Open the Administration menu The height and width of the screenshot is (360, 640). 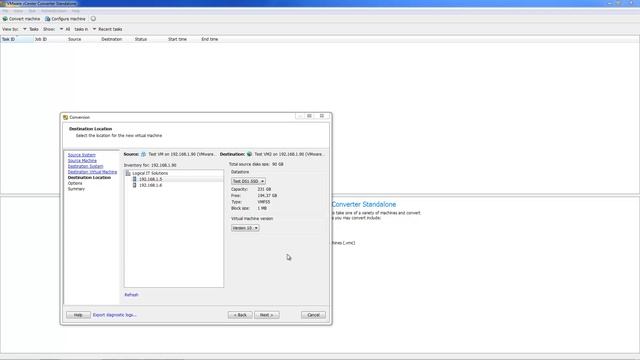[x=54, y=11]
